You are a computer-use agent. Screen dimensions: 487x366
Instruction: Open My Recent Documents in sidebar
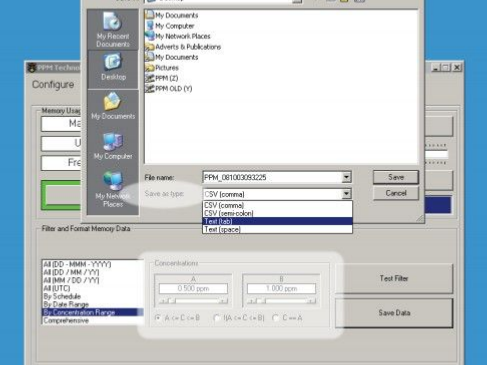(x=113, y=30)
